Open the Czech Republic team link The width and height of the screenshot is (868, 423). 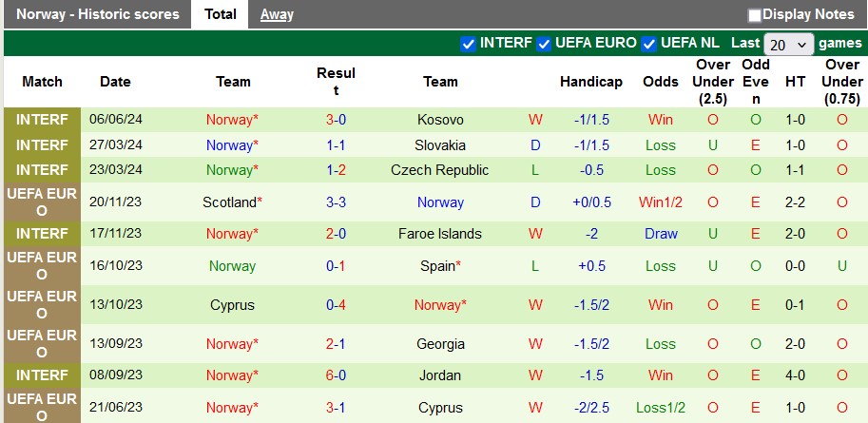coord(440,170)
